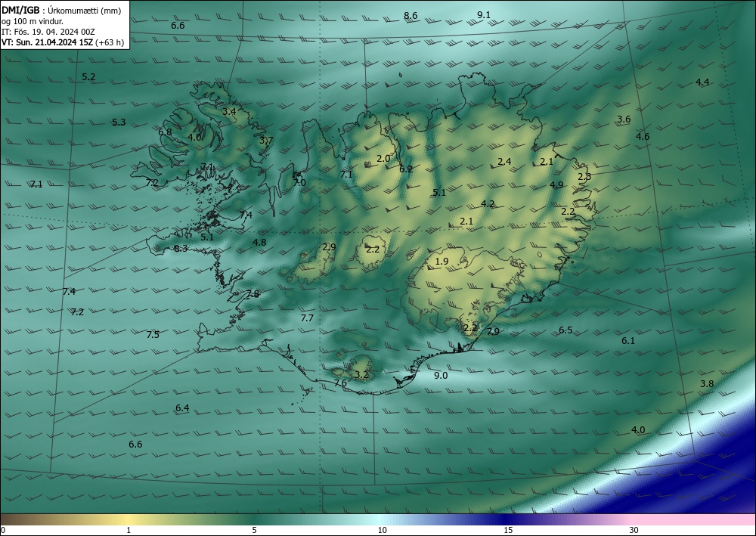Click the color scale label 0

pos(3,530)
